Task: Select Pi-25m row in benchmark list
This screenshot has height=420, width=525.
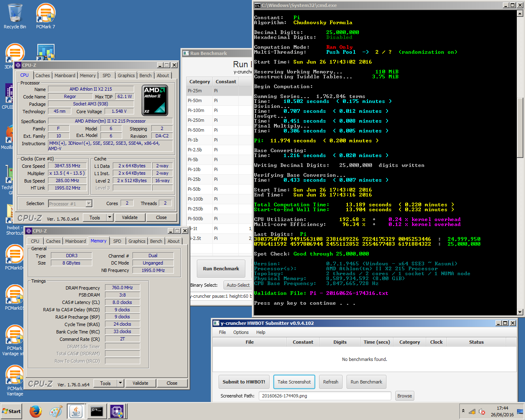Action: tap(219, 91)
